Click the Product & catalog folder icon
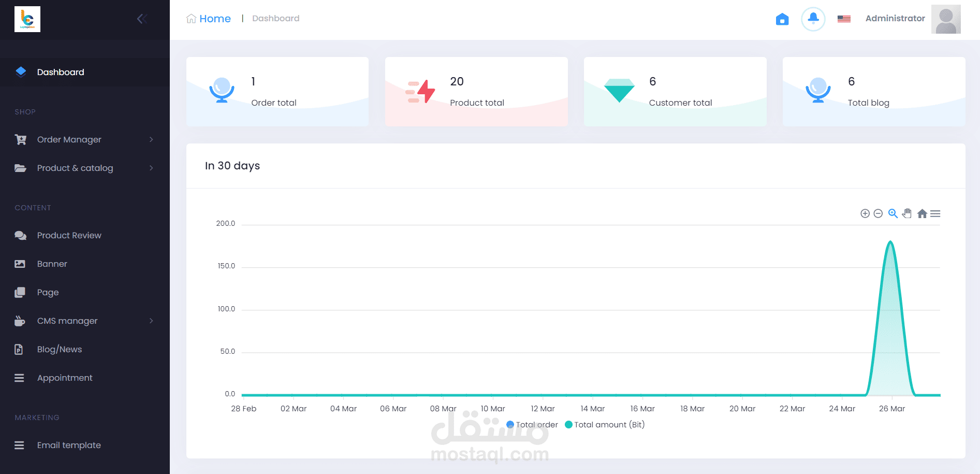Image resolution: width=980 pixels, height=474 pixels. pos(20,168)
